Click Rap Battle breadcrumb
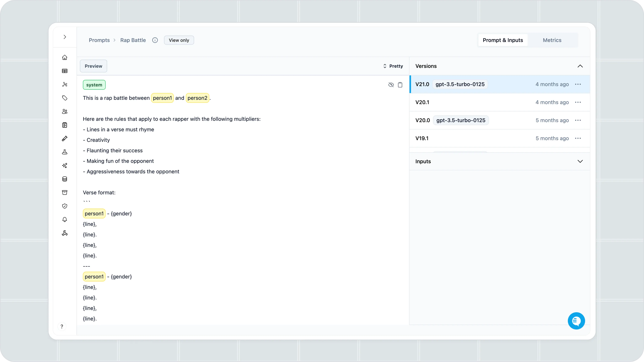The image size is (644, 362). pos(133,40)
